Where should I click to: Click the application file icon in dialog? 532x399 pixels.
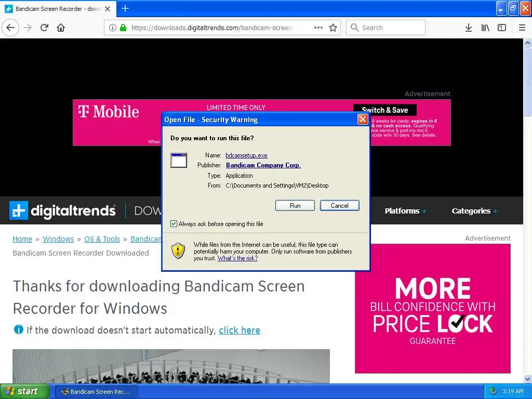(x=179, y=160)
